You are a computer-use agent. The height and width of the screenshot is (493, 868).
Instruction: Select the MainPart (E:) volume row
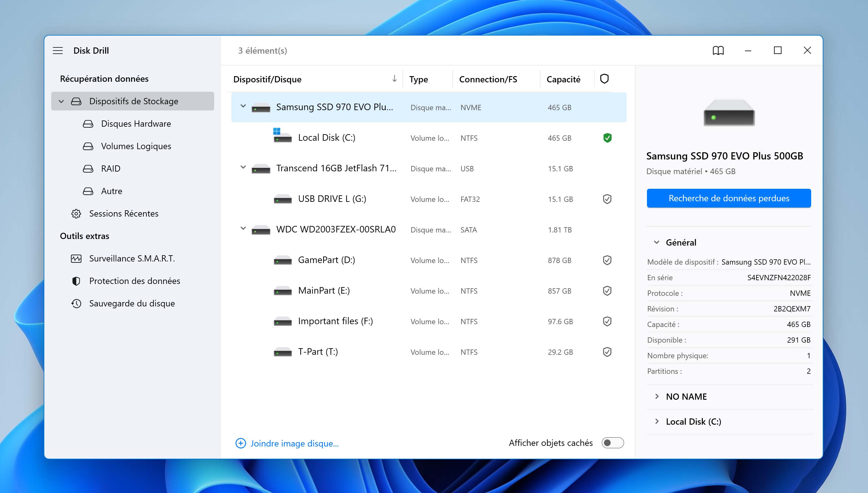click(x=429, y=291)
